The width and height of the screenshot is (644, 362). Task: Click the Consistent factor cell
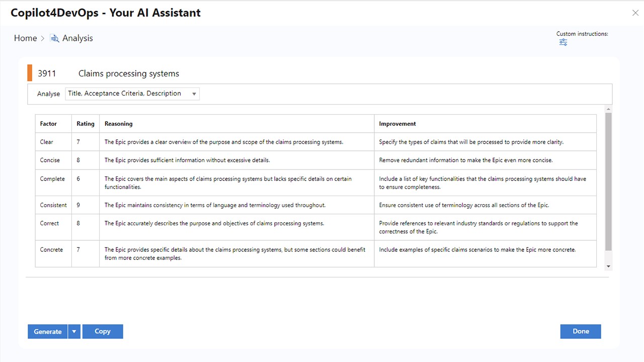coord(53,205)
